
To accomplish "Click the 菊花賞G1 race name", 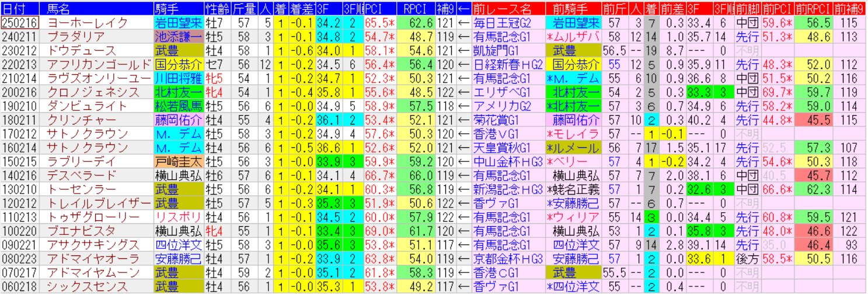I will pyautogui.click(x=497, y=120).
